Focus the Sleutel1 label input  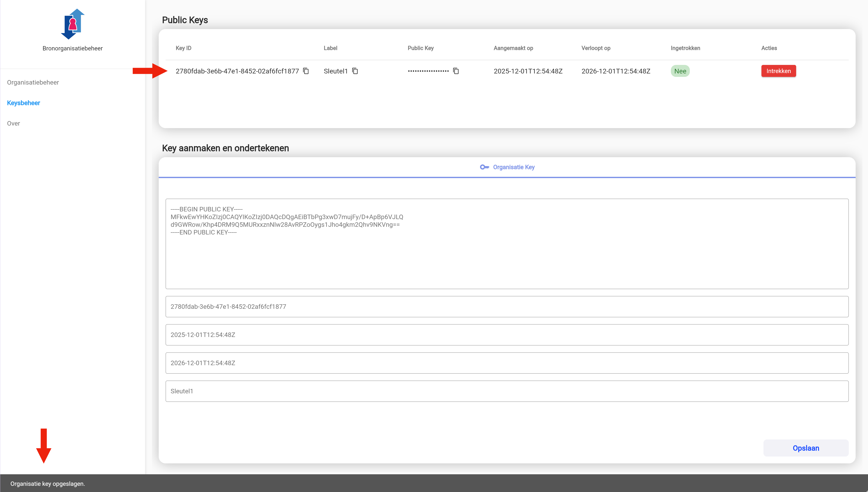coord(506,391)
